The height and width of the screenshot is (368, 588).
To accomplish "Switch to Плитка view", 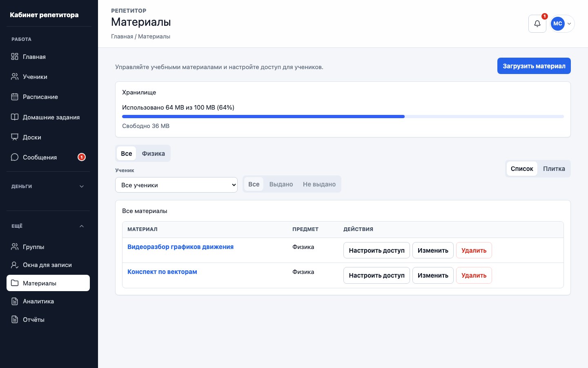I will pyautogui.click(x=554, y=168).
